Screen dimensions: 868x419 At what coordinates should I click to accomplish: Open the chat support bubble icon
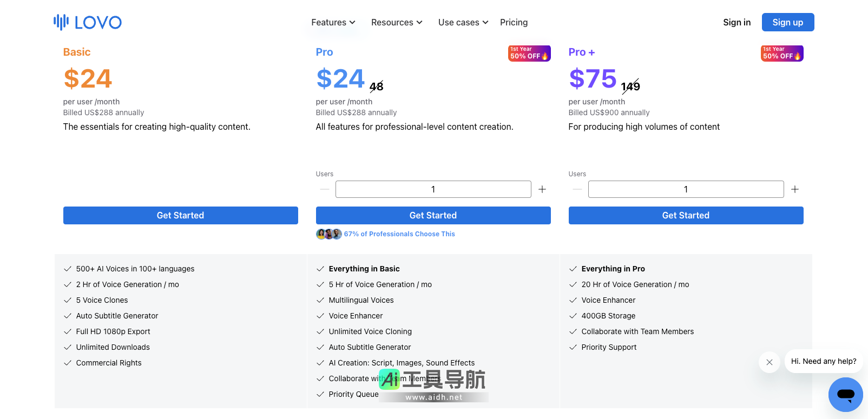(845, 395)
